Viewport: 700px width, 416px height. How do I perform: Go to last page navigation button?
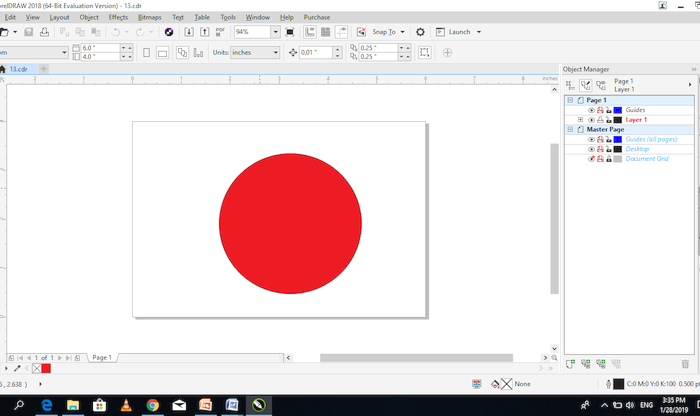68,358
